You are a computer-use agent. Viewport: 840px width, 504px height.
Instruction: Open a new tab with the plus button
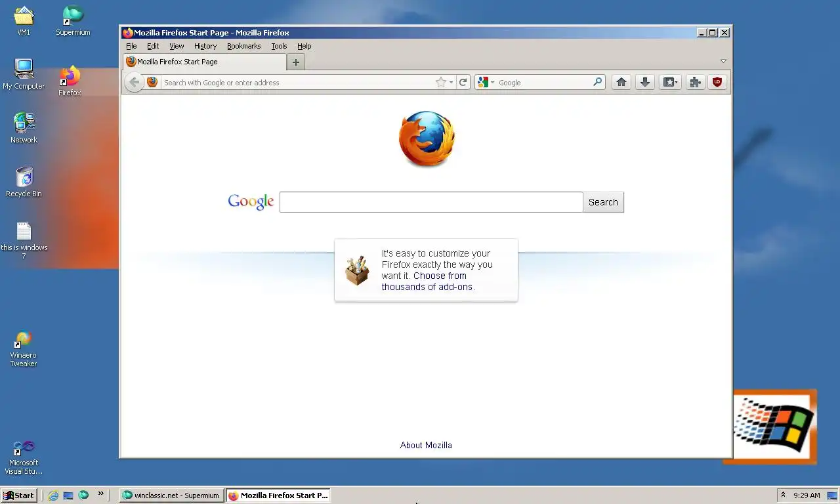point(296,62)
